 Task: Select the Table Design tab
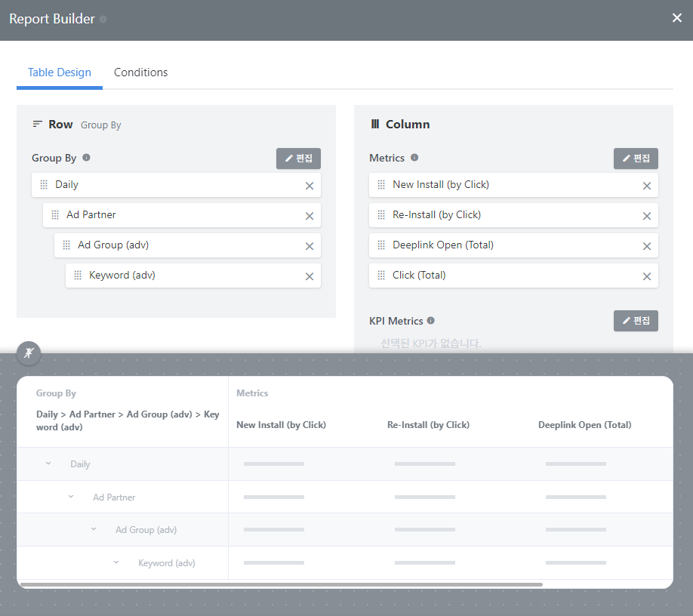[x=59, y=72]
